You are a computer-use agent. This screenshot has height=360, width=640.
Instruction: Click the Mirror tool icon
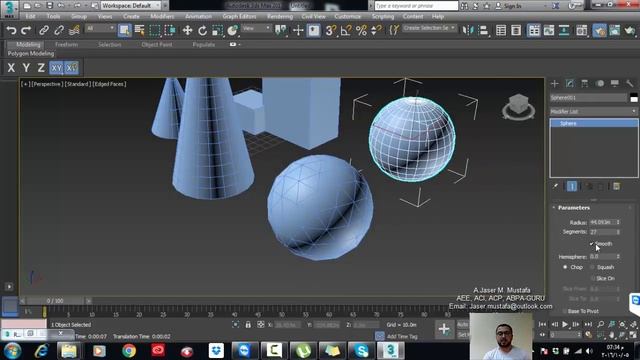[x=467, y=30]
